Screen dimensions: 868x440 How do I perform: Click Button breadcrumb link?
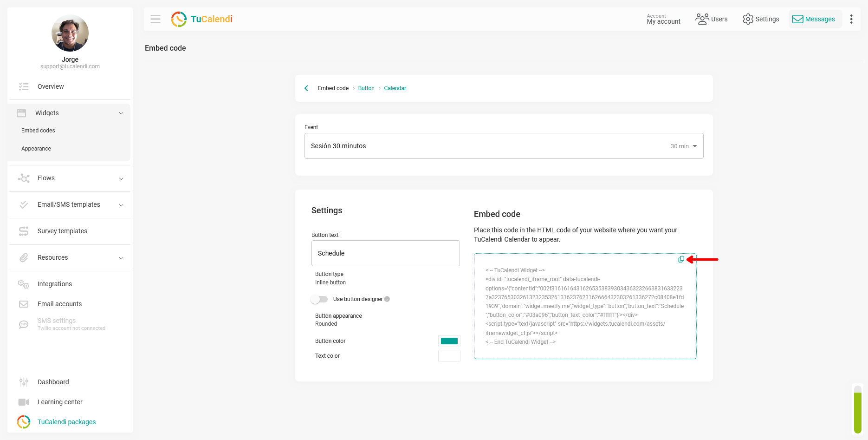[x=366, y=88]
